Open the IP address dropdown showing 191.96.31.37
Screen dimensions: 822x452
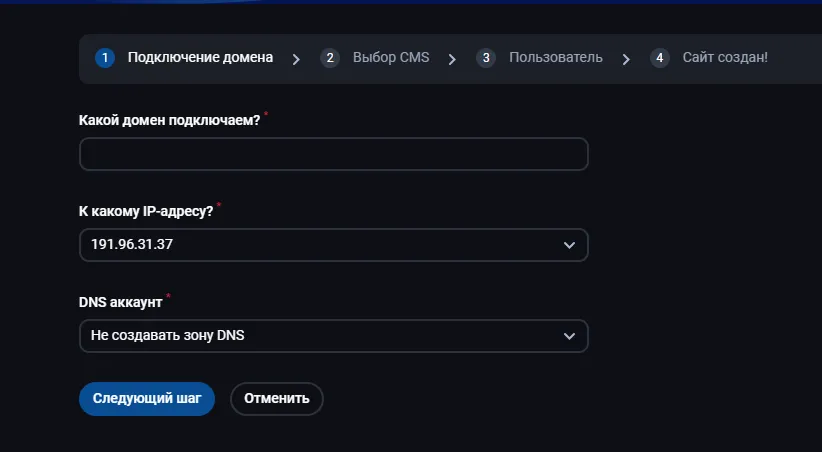333,245
